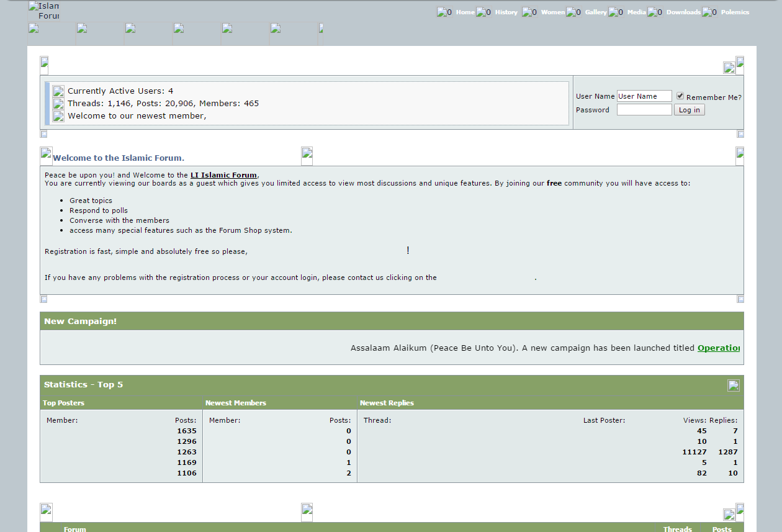
Task: Click the Converse with the members bullet
Action: [119, 220]
